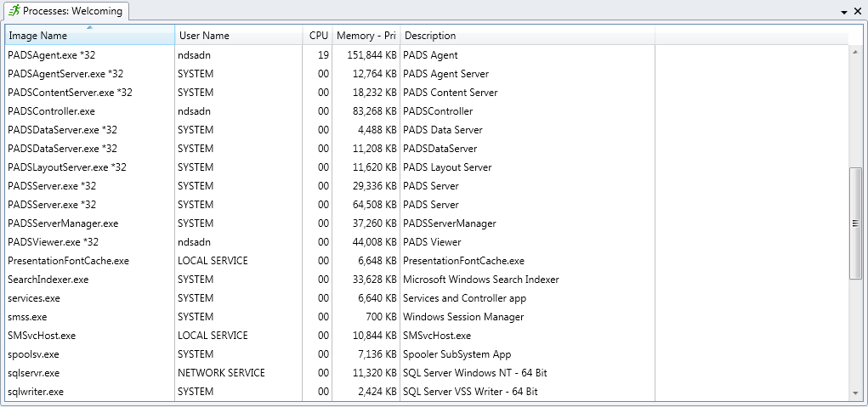Click the PADS Layout Server description
This screenshot has width=868, height=407.
tap(447, 167)
